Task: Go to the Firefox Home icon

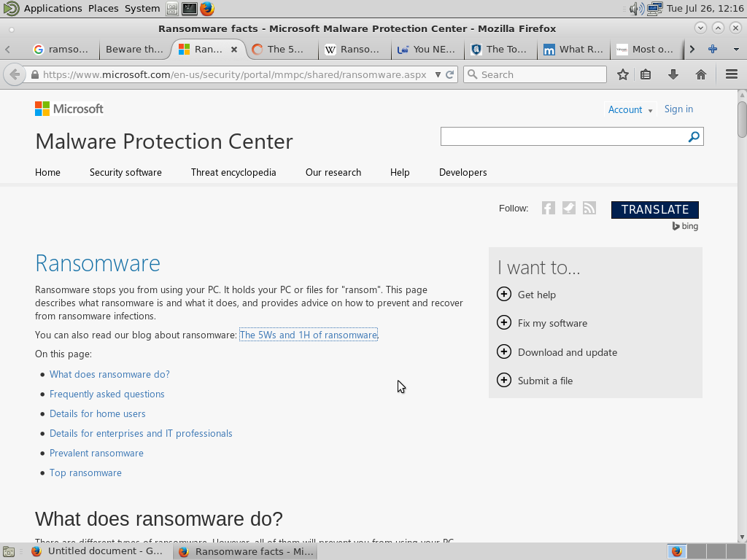Action: click(701, 74)
